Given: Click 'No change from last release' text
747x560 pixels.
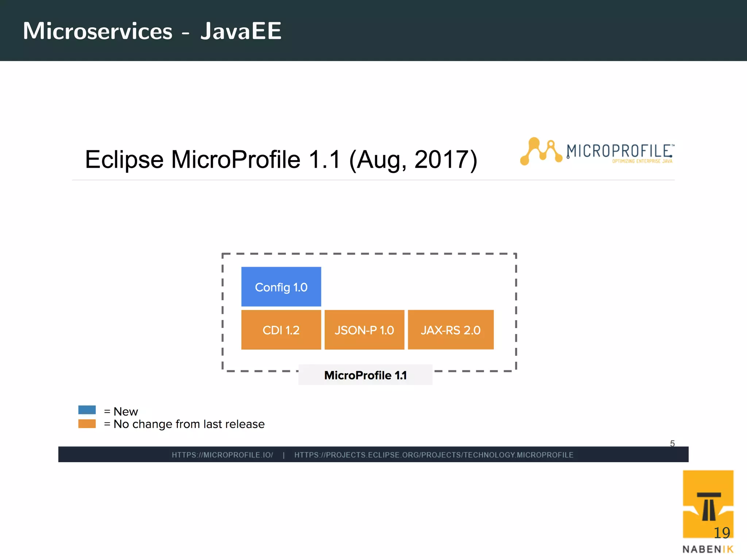Looking at the screenshot, I should tap(189, 424).
